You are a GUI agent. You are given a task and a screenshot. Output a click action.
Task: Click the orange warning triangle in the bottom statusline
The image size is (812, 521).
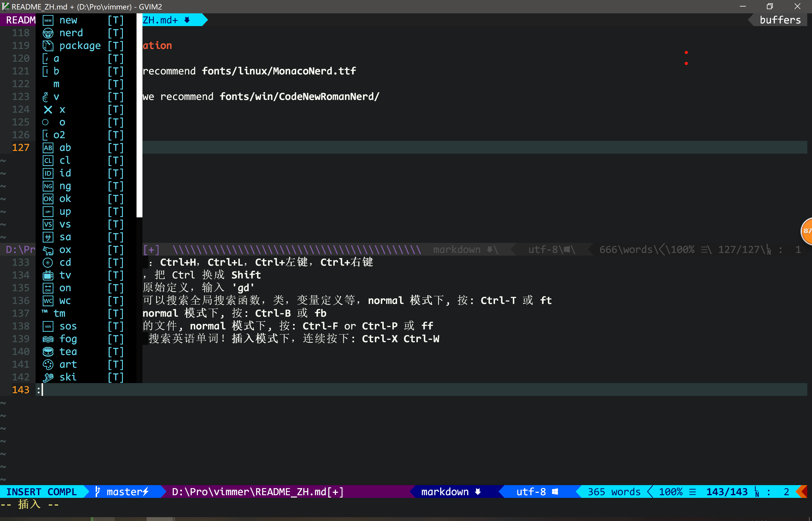point(802,492)
